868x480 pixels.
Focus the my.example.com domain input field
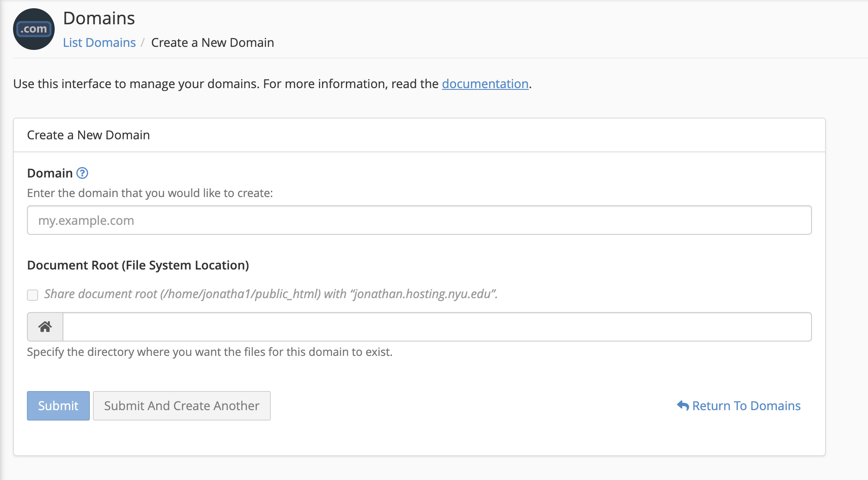point(419,220)
